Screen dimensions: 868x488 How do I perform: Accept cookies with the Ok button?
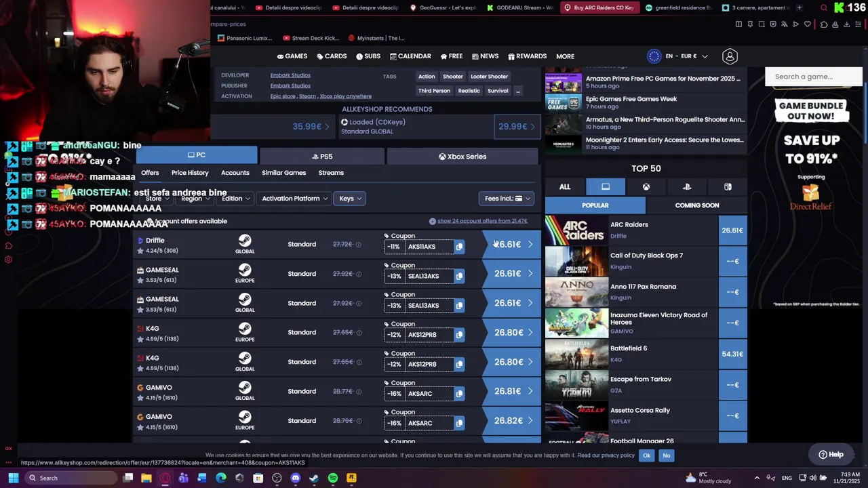point(646,455)
